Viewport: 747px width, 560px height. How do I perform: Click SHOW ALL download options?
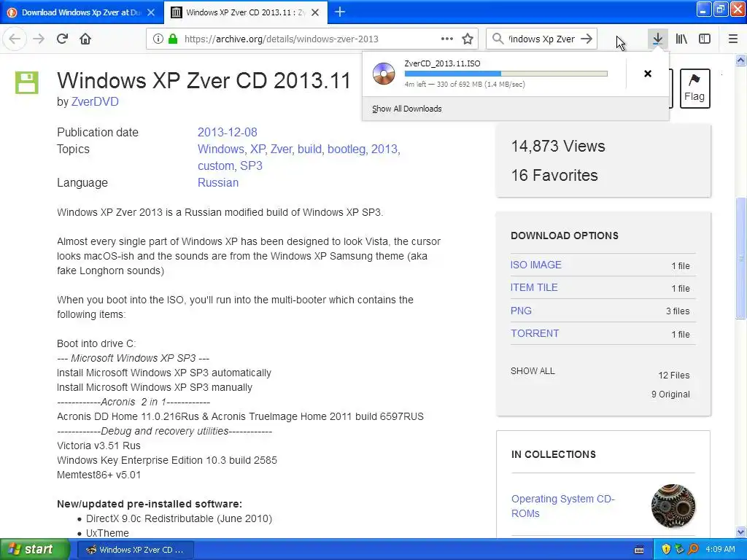(533, 371)
